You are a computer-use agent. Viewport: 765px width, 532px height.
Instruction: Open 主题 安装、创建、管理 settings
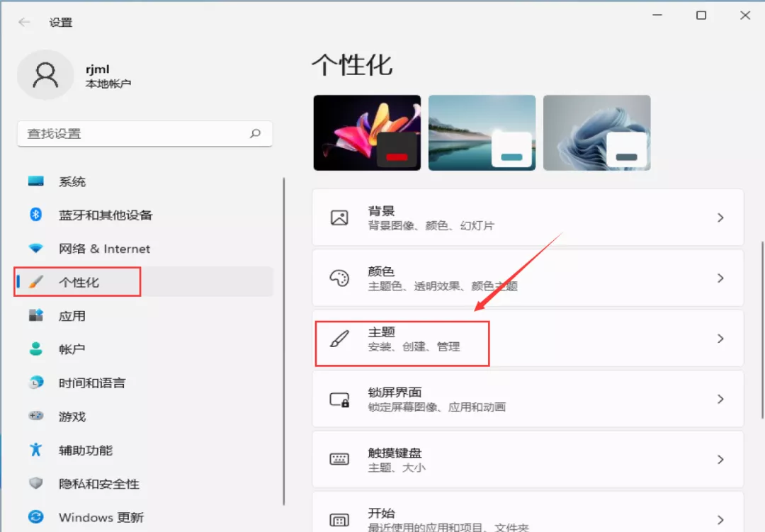[x=528, y=338]
